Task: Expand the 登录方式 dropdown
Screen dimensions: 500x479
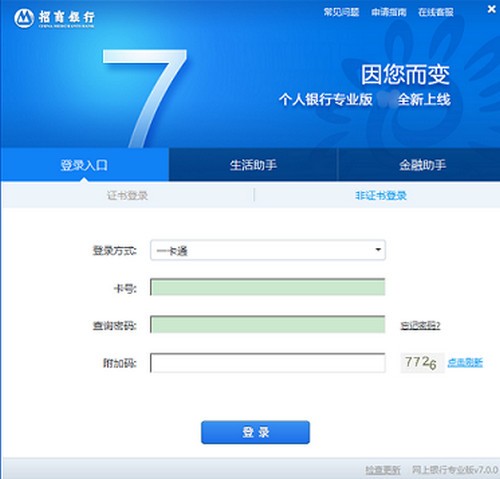Action: [268, 250]
